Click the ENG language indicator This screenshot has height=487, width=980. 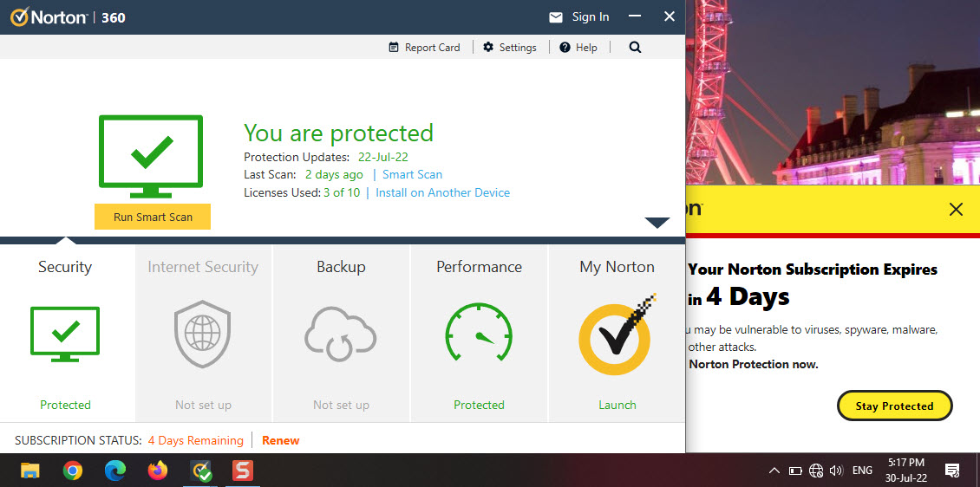[x=863, y=471]
